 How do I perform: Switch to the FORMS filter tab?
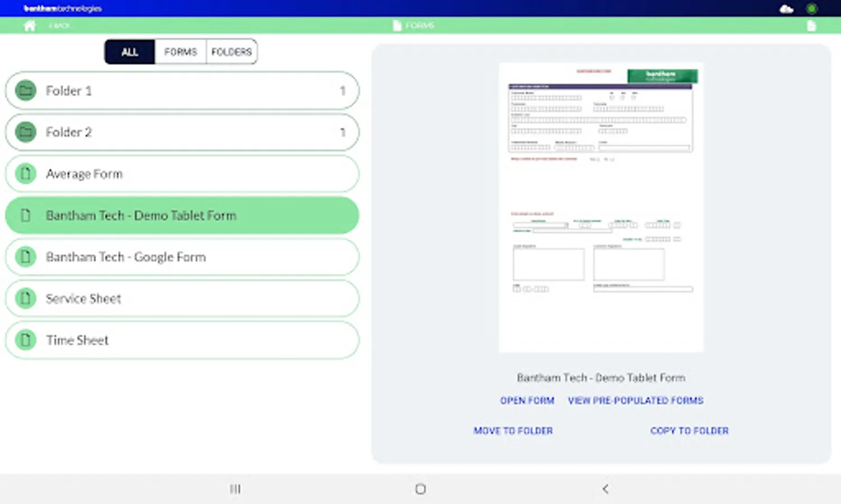(x=180, y=52)
